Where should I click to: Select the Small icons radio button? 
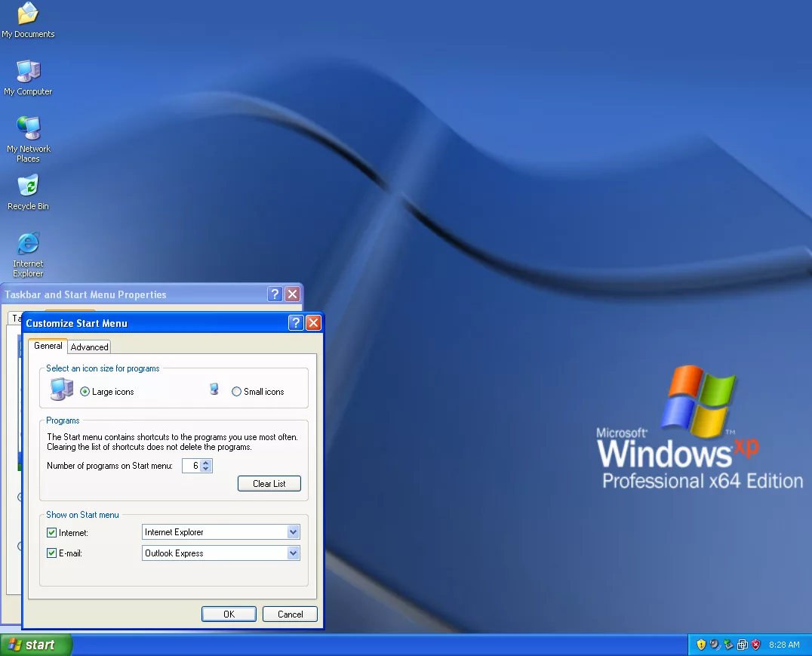(236, 392)
